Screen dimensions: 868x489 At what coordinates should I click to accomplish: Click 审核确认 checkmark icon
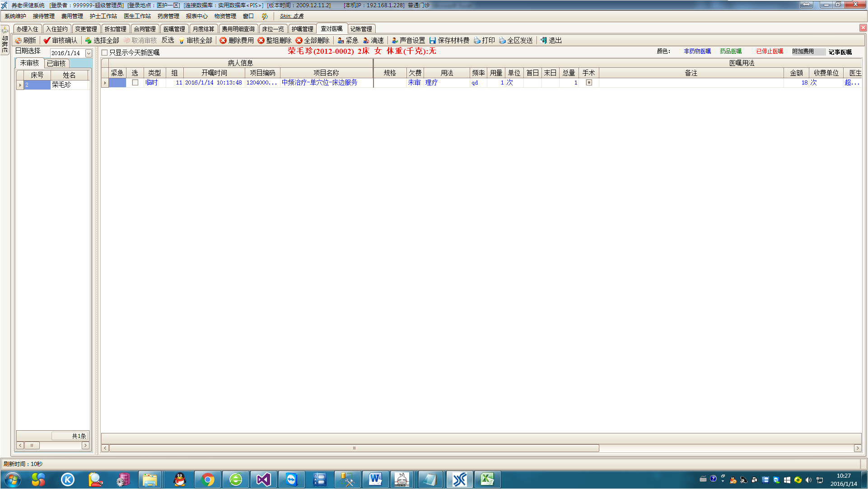47,41
